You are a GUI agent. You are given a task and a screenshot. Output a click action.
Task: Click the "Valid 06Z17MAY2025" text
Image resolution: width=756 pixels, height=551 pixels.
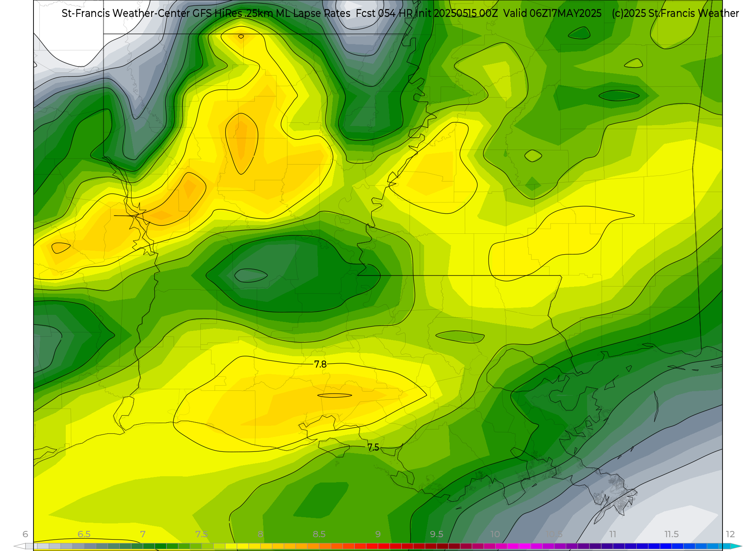coord(552,13)
